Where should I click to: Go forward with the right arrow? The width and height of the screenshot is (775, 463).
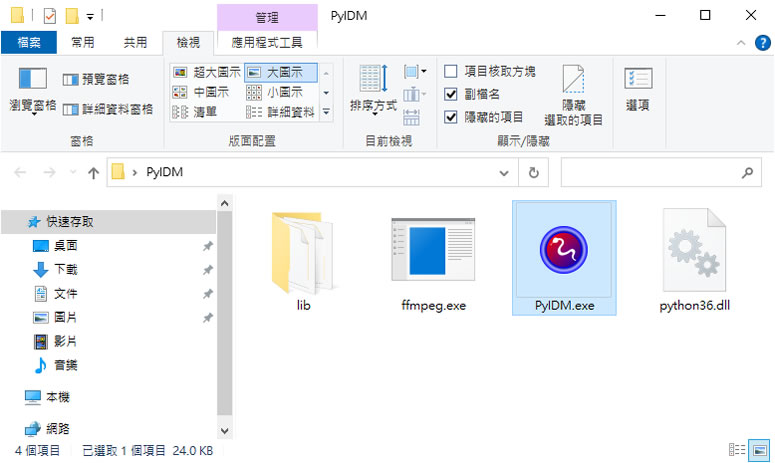49,172
